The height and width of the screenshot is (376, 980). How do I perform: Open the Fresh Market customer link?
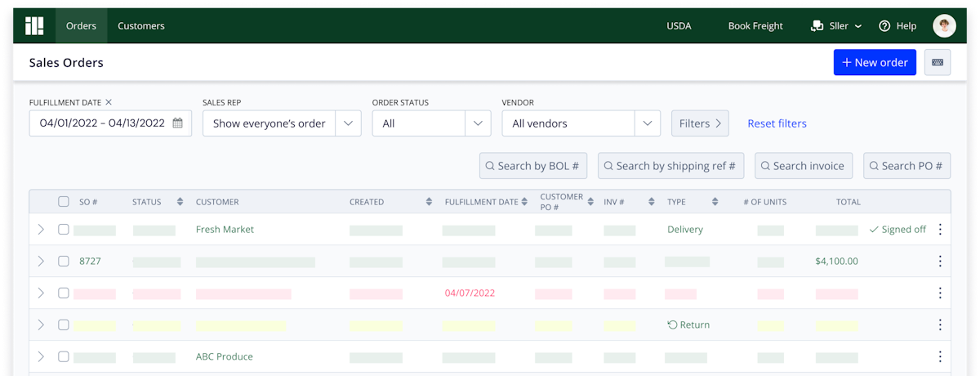pyautogui.click(x=225, y=230)
